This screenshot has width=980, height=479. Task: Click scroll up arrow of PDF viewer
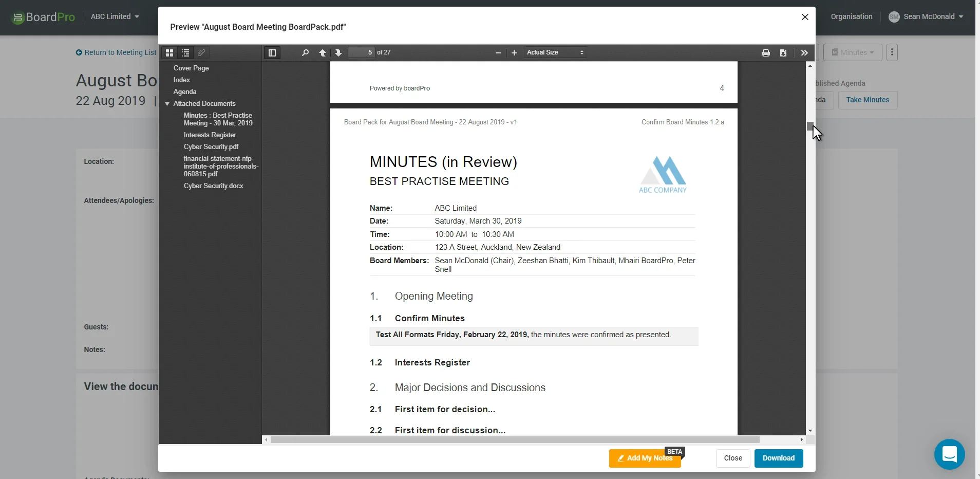810,66
